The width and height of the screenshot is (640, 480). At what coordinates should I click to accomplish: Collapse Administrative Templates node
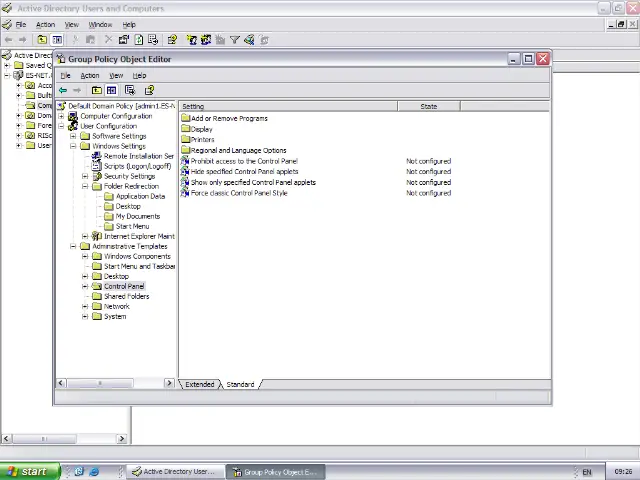73,246
